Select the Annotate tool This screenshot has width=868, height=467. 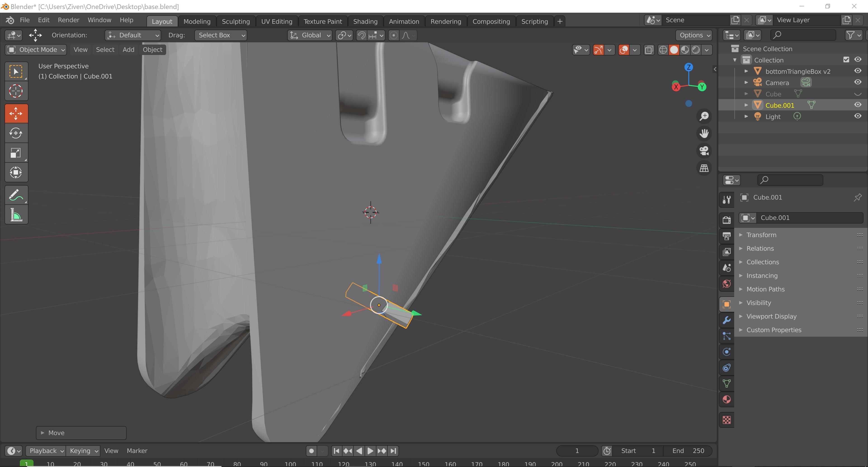pos(16,195)
